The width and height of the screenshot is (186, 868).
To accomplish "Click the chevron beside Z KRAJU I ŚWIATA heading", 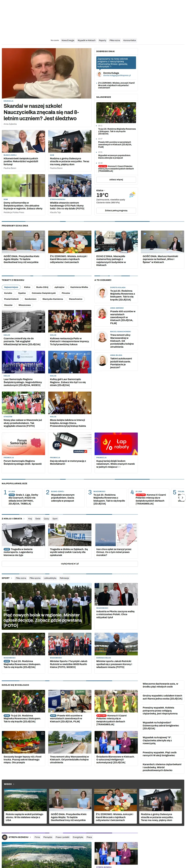I will click(24, 519).
